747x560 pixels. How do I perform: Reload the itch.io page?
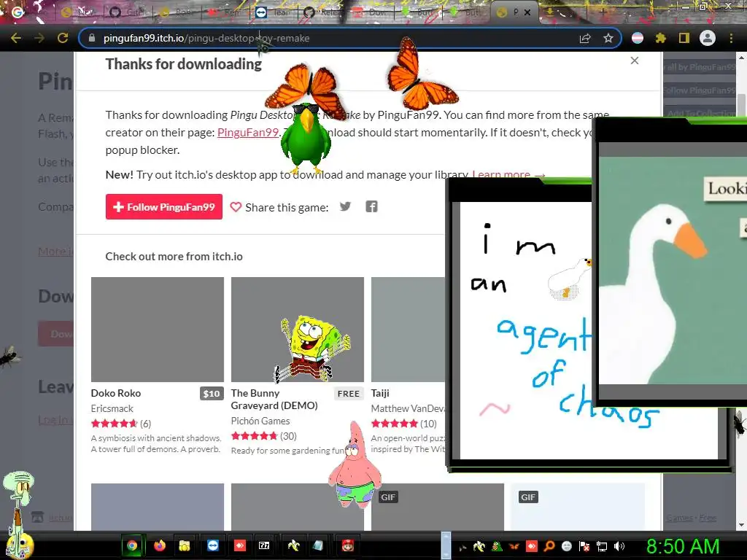point(63,38)
